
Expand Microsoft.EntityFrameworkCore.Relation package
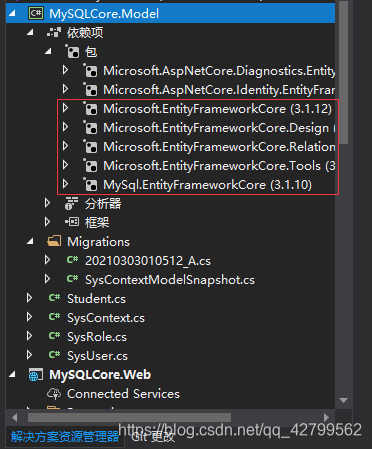tap(66, 146)
